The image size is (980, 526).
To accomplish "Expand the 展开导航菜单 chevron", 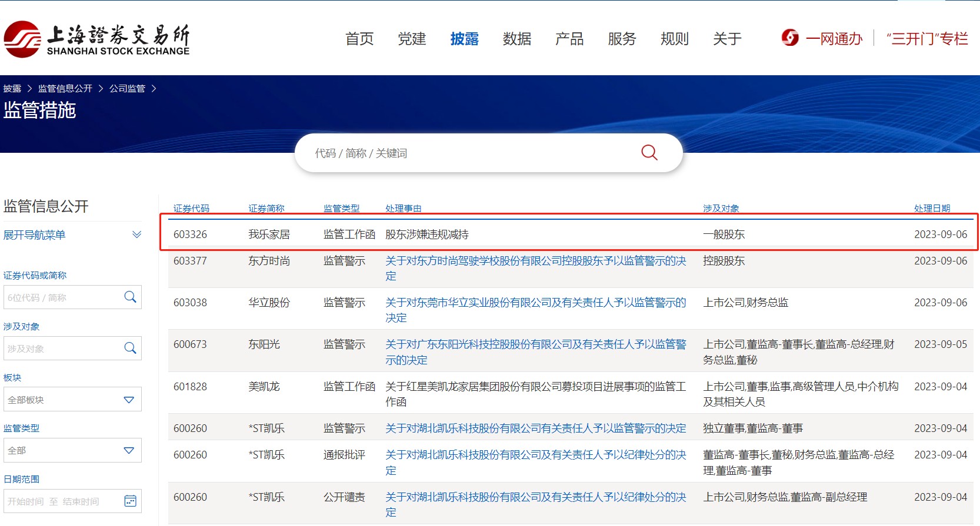I will (x=136, y=235).
